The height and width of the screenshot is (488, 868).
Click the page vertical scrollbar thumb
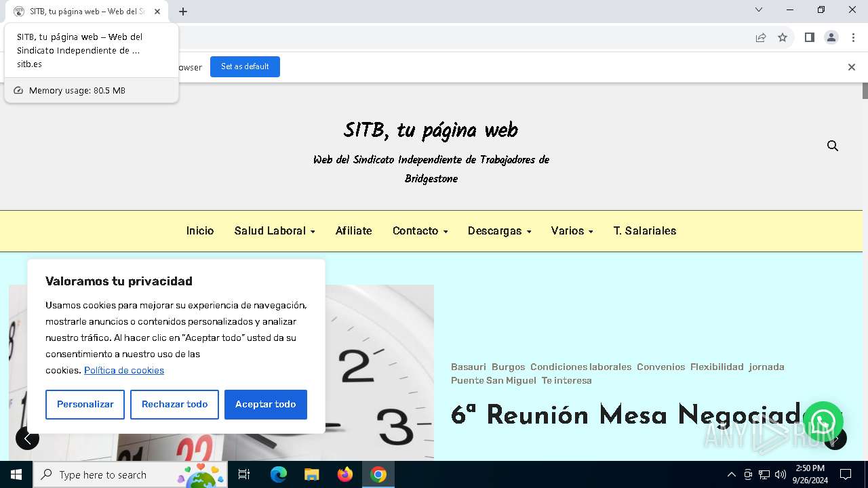[x=865, y=91]
